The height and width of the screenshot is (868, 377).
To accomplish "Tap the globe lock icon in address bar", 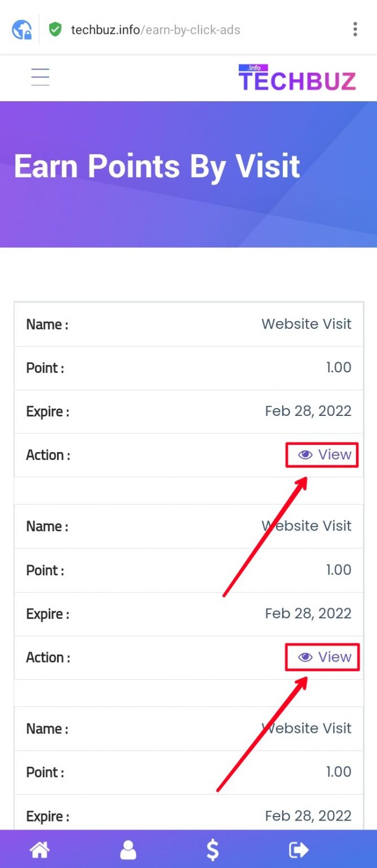I will coord(22,29).
